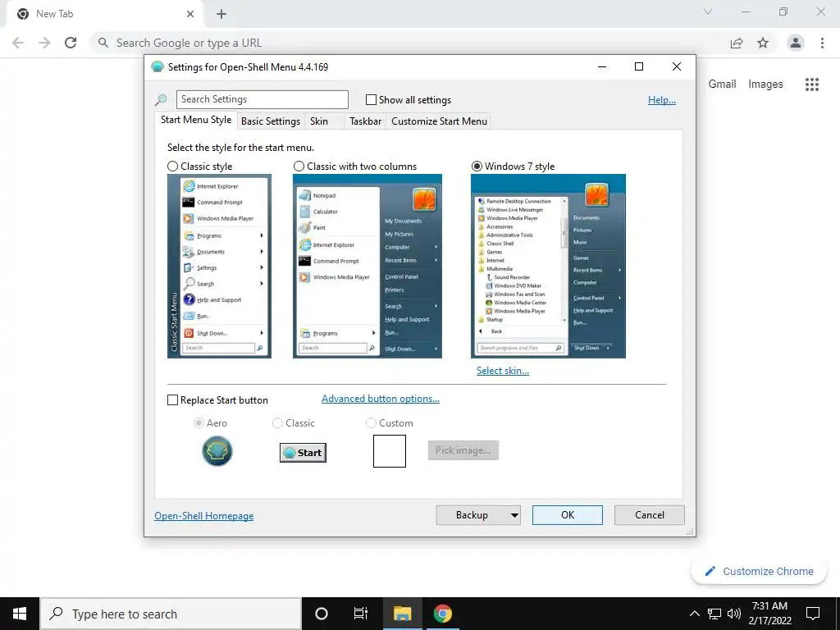Open the Skin tab
Image resolution: width=840 pixels, height=630 pixels.
click(319, 121)
